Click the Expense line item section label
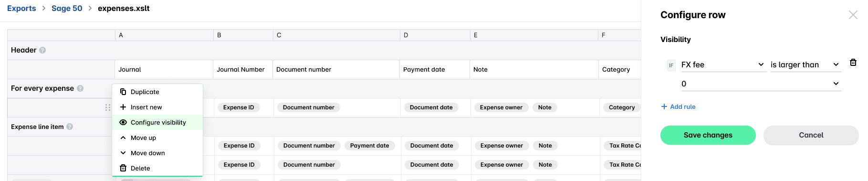Viewport: 868px width, 181px height. 37,127
